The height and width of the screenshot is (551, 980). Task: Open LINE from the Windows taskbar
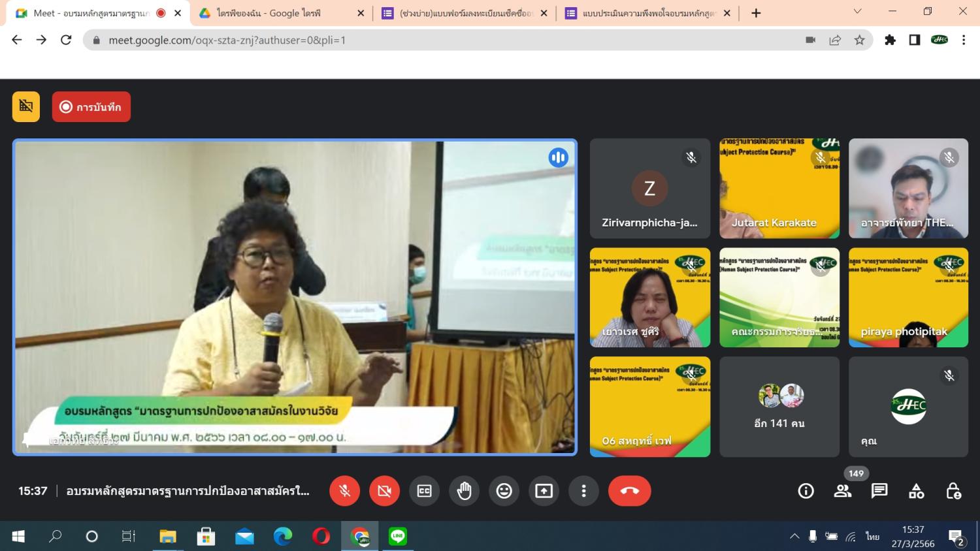coord(397,537)
